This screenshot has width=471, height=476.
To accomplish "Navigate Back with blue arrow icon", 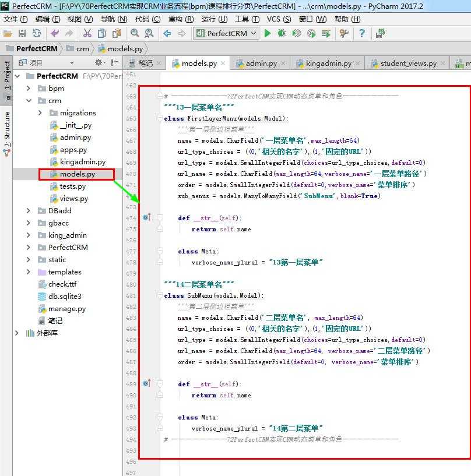I will point(167,33).
